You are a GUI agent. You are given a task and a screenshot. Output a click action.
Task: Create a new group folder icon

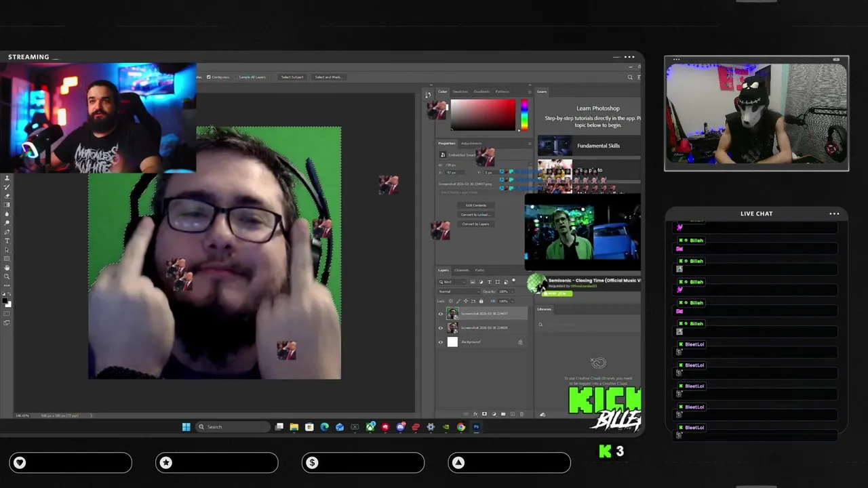click(x=503, y=414)
